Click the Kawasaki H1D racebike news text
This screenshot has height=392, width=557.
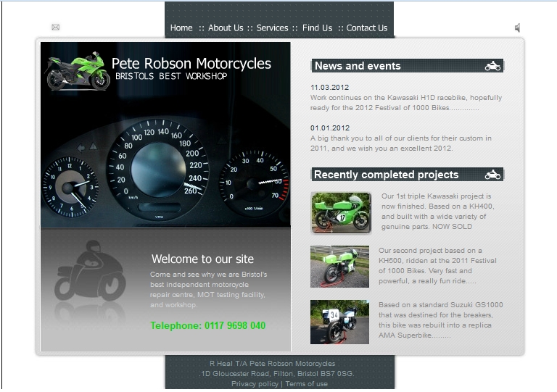tap(406, 103)
